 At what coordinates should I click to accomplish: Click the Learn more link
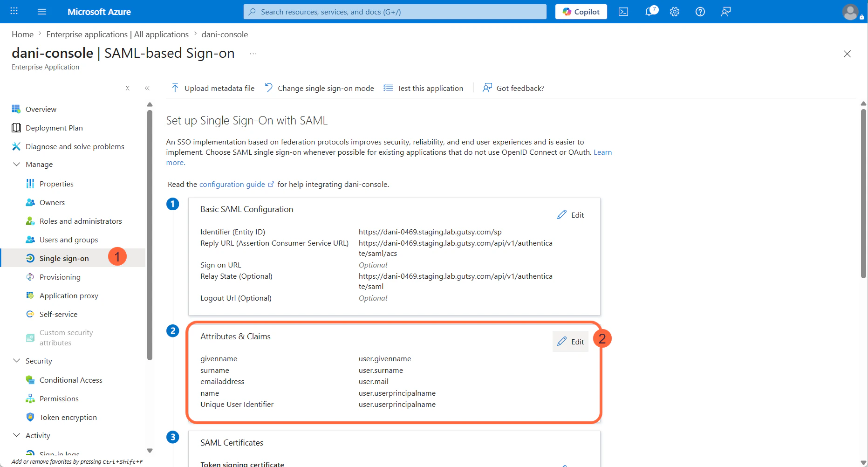(x=602, y=152)
